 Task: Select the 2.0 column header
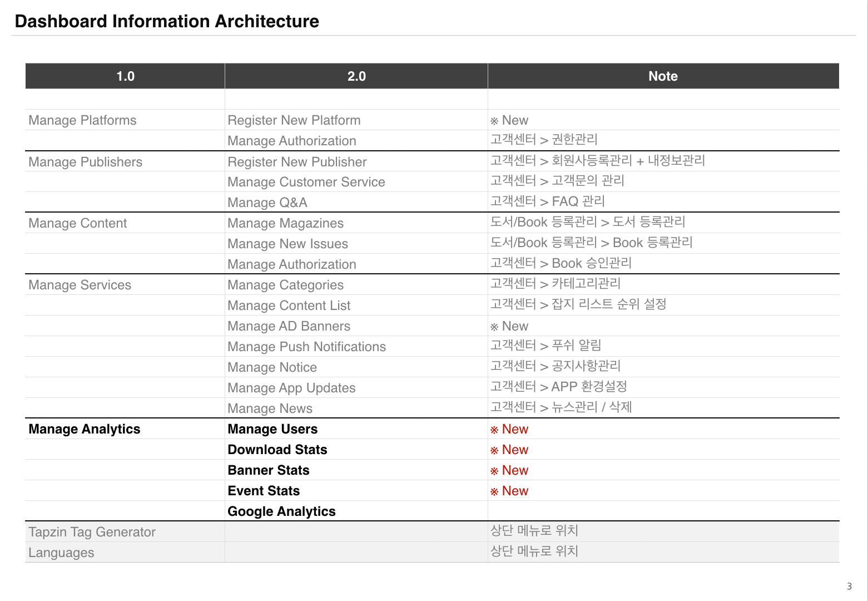point(356,76)
